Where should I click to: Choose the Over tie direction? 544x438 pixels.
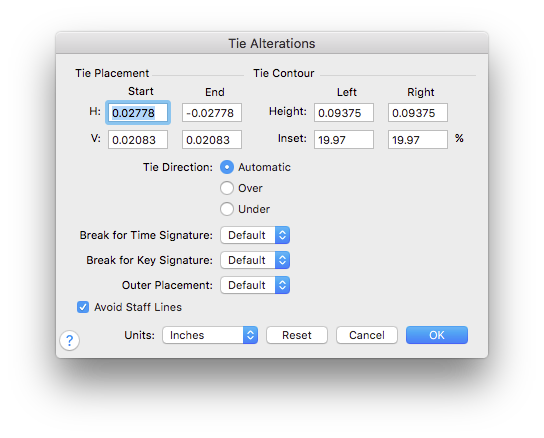click(x=227, y=188)
